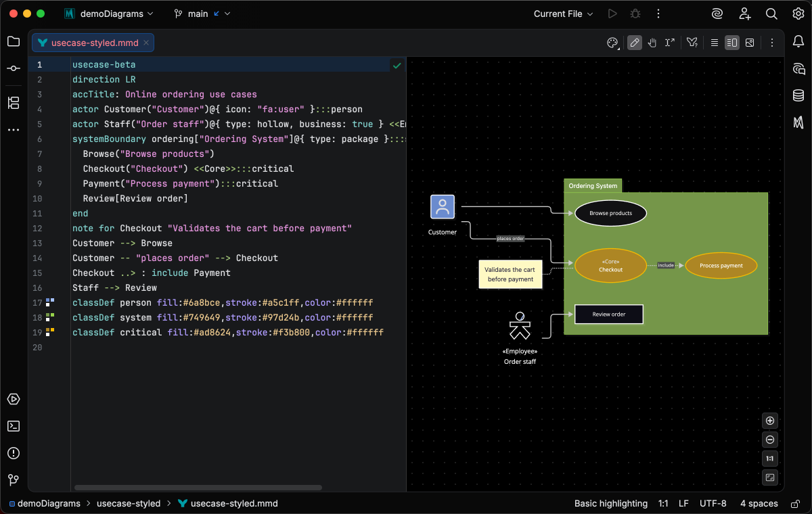Click usecase-styled.mmd breadcrumb

tap(228, 503)
